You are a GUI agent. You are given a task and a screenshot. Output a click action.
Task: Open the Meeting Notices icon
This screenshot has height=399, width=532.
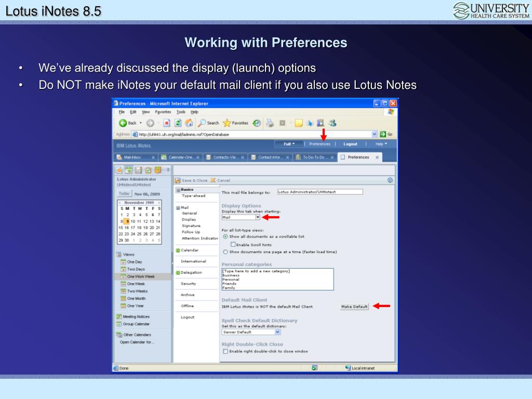pyautogui.click(x=119, y=316)
